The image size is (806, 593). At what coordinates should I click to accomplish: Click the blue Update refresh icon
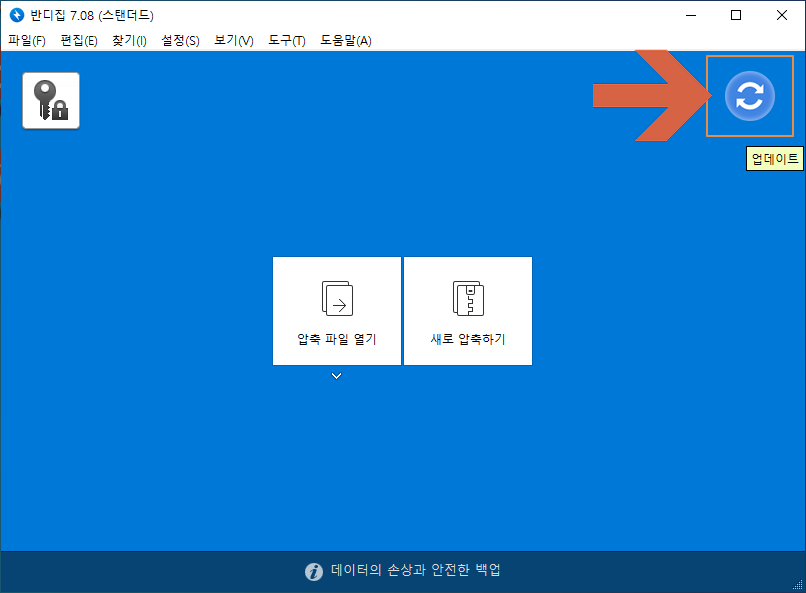749,96
